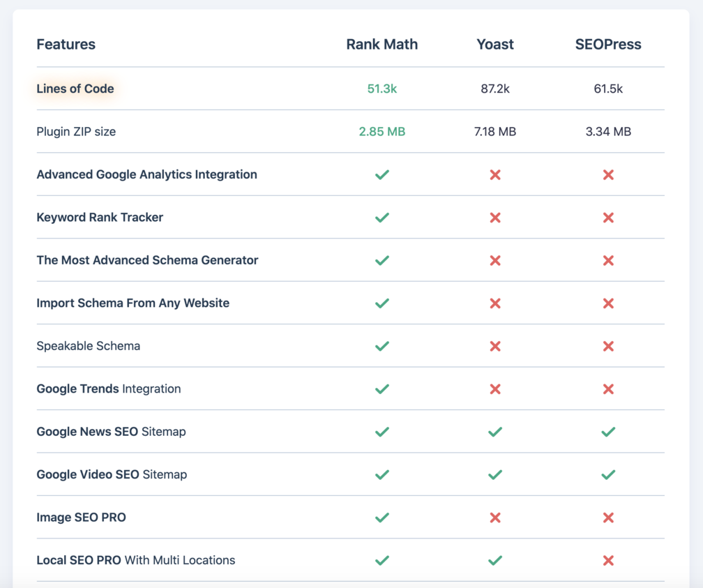703x588 pixels.
Task: Click Yoast cross for Most Advanced Schema Generator
Action: 495,260
